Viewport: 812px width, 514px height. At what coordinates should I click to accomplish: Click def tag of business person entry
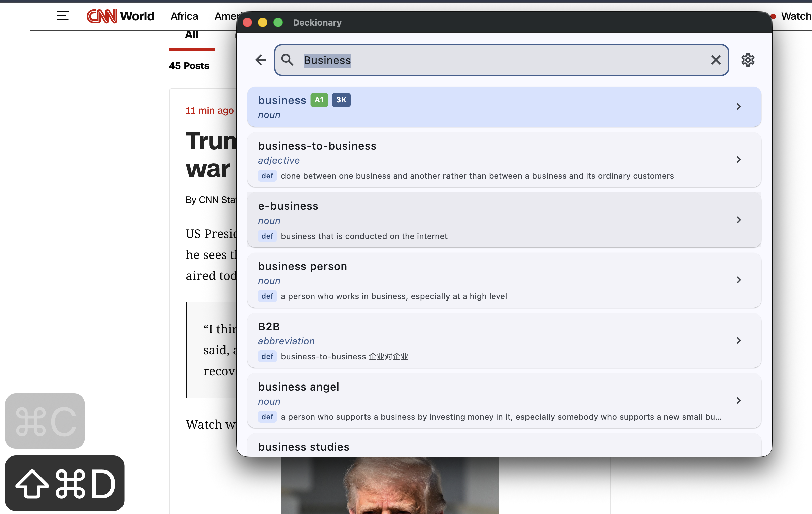[267, 296]
